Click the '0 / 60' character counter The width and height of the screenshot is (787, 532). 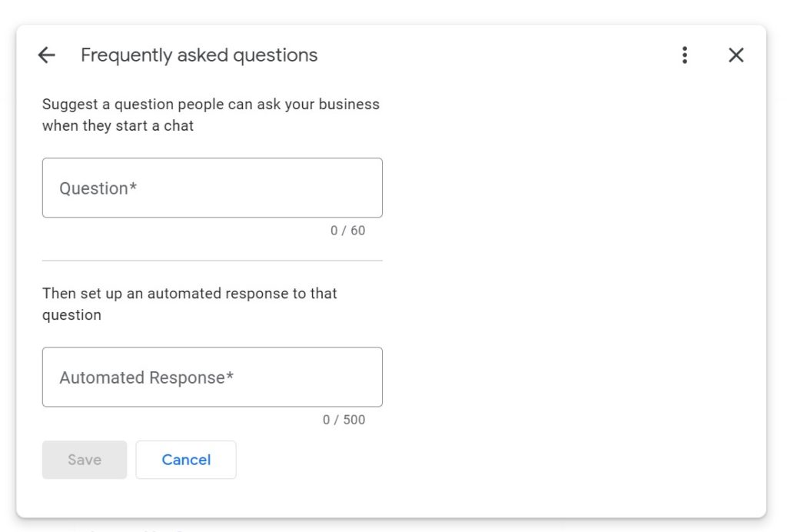click(347, 231)
